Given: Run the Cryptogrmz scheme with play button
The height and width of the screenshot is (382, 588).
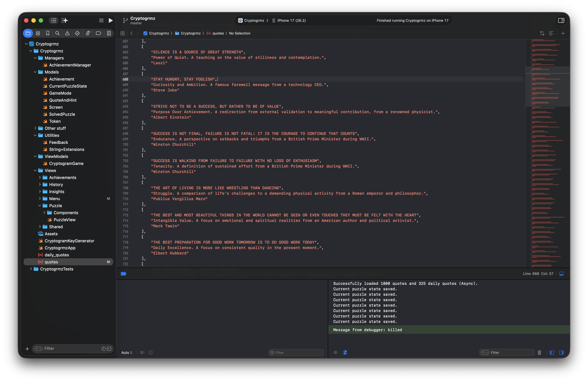Looking at the screenshot, I should [110, 20].
